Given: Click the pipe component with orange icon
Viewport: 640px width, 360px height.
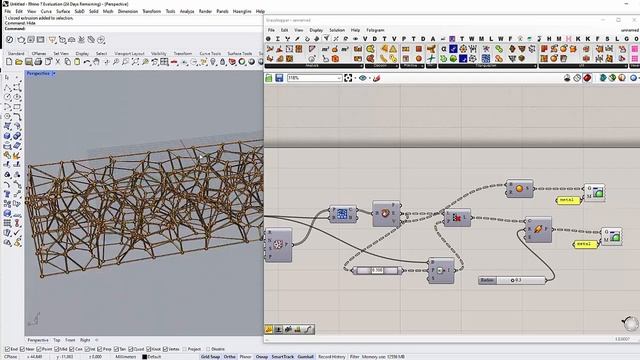Looking at the screenshot, I should [538, 229].
